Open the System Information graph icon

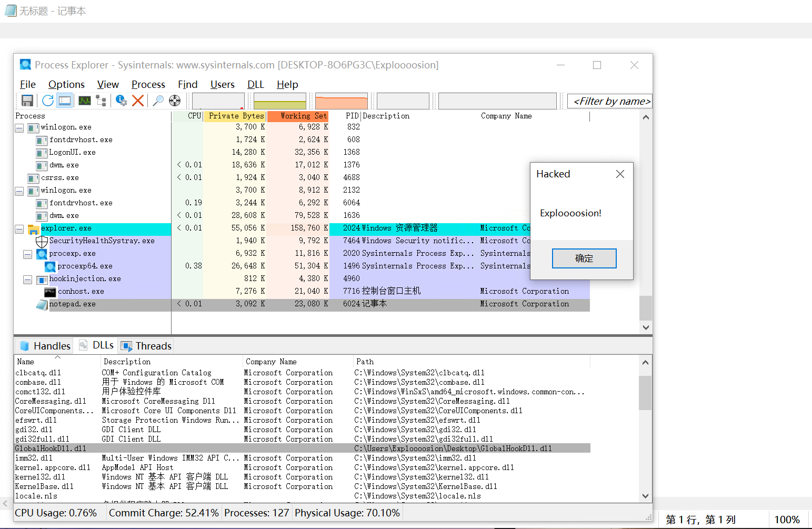(85, 101)
